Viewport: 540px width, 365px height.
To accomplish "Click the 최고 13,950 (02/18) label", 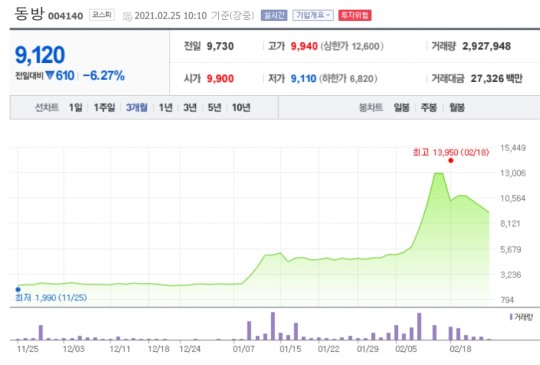I will click(451, 152).
